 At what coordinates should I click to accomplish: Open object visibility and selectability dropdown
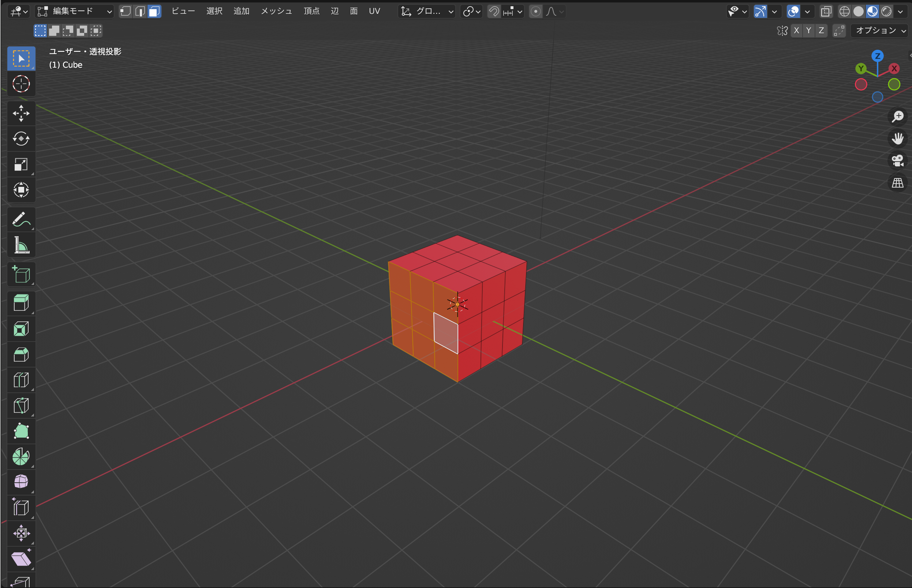coord(737,11)
